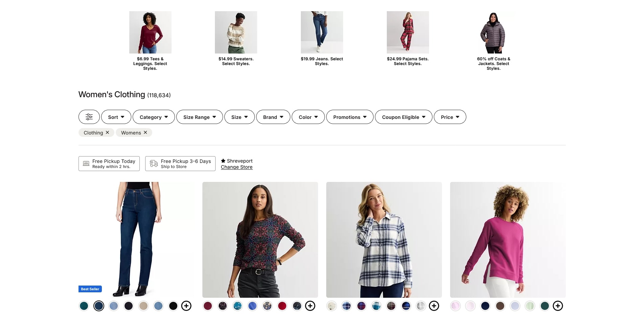Open the $19.99 Jeans promotion
The height and width of the screenshot is (314, 644).
[x=322, y=39]
